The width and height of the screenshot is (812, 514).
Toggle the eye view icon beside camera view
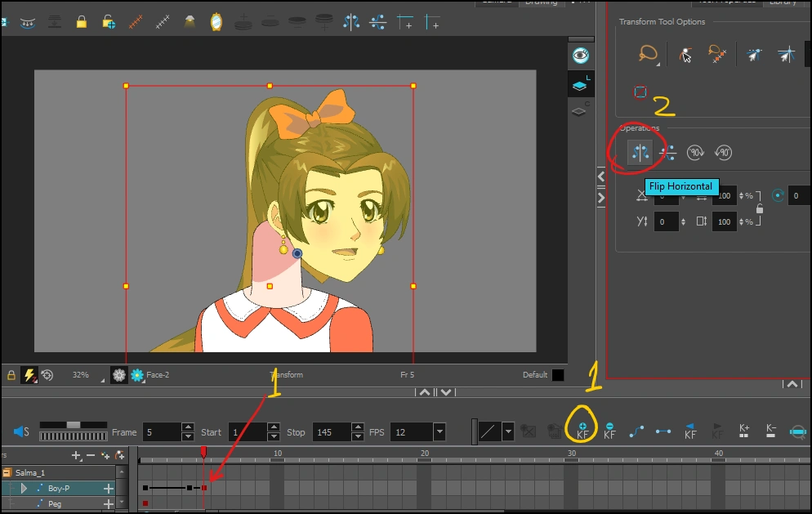click(x=580, y=56)
